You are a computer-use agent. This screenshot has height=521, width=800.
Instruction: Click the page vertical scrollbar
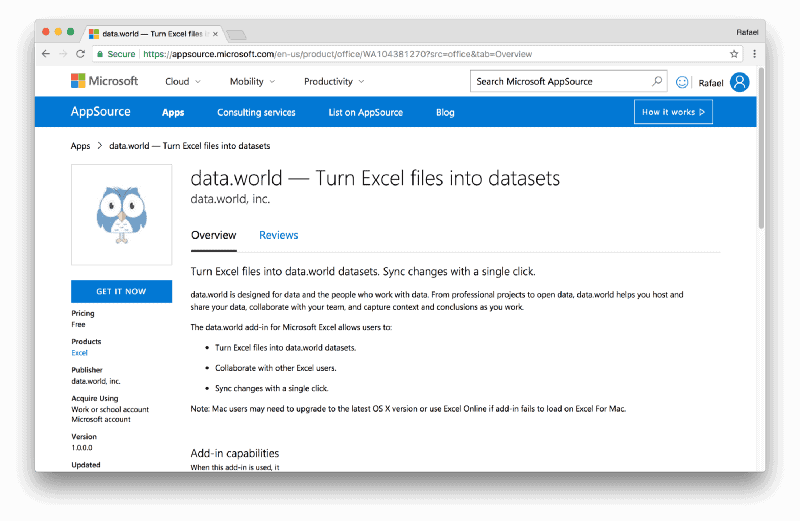click(x=761, y=148)
